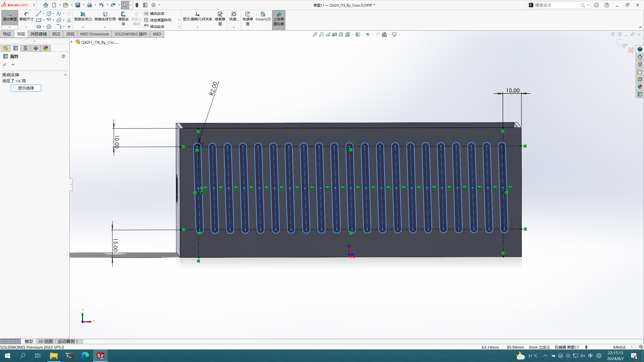This screenshot has height=362, width=644.
Task: Select the Smart Dimension (智能尺寸) tool
Action: click(26, 16)
